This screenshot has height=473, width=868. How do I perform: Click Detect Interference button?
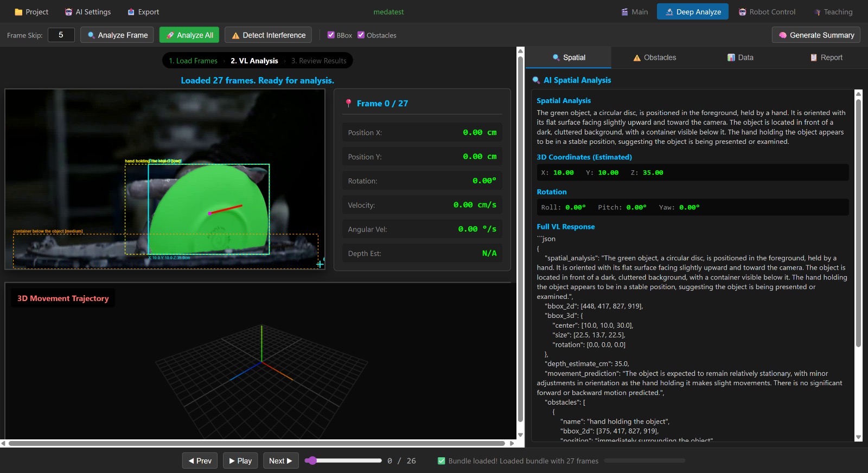(x=268, y=35)
